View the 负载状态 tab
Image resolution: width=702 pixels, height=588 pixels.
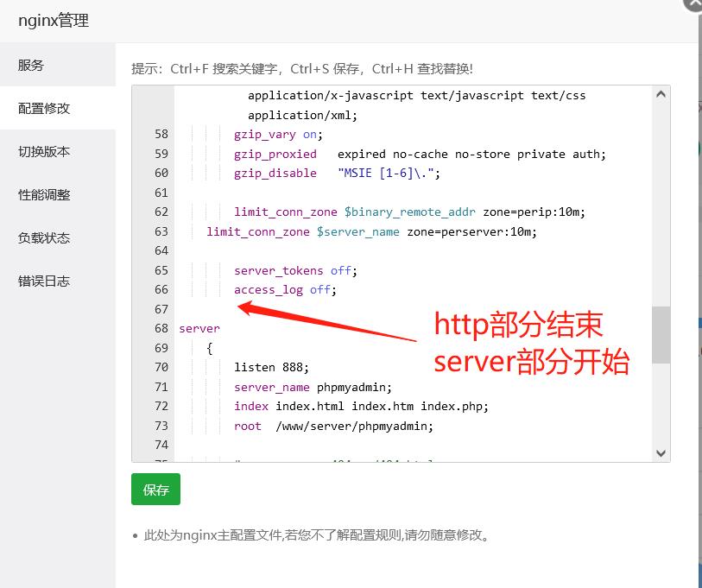[x=44, y=238]
